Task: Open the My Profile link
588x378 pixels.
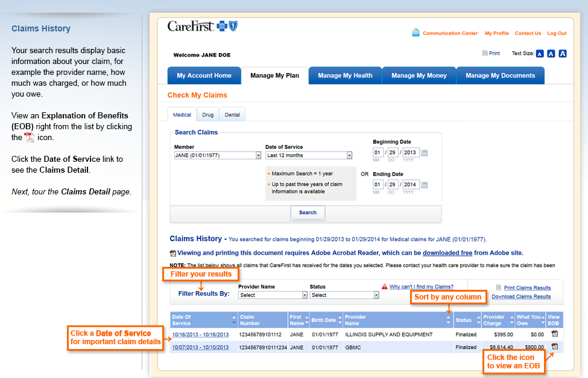Action: coord(496,33)
